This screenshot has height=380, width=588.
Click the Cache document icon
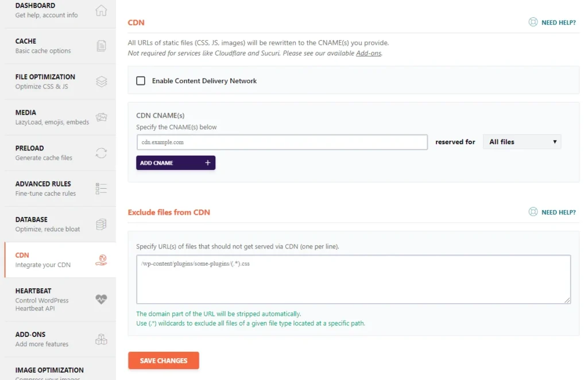pyautogui.click(x=101, y=46)
